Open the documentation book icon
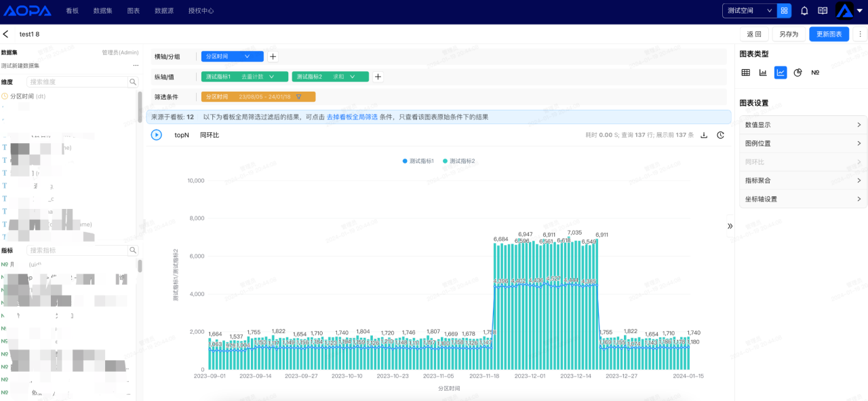The height and width of the screenshot is (401, 868). tap(823, 11)
